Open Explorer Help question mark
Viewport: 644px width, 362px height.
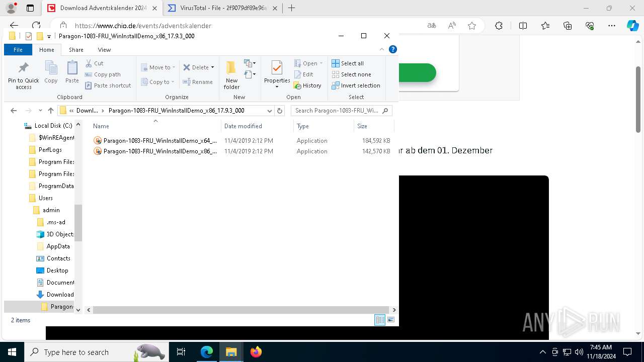click(393, 49)
